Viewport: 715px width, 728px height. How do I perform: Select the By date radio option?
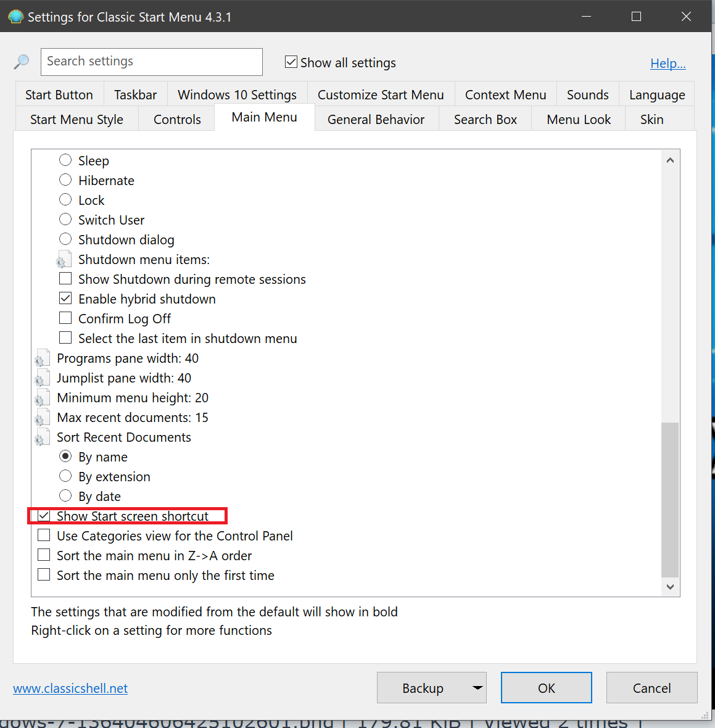(x=65, y=496)
